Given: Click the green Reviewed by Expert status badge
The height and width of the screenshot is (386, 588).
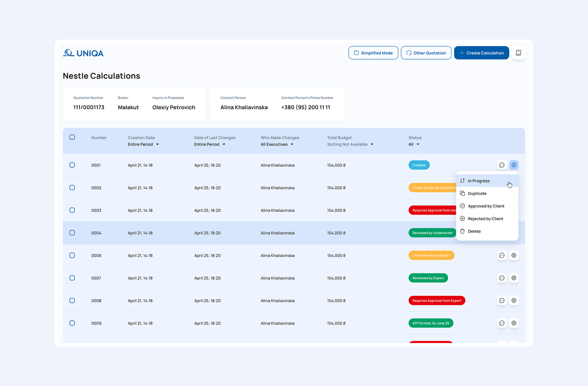Looking at the screenshot, I should [428, 278].
